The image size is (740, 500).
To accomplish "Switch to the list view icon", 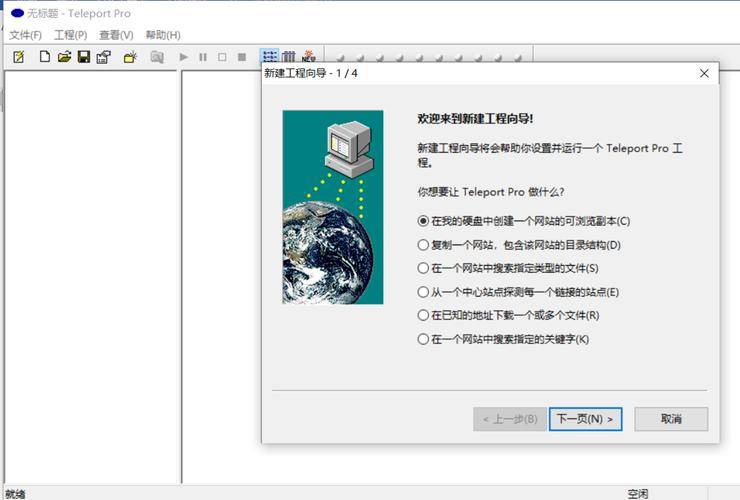I will [x=270, y=56].
